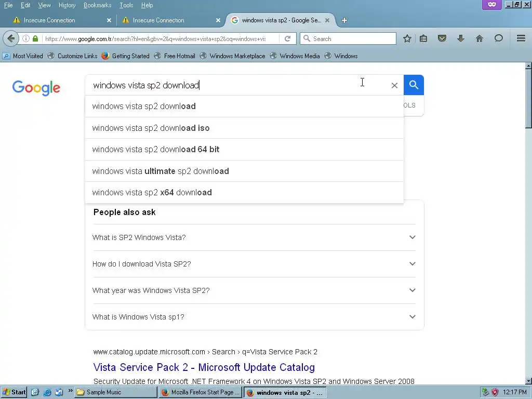Close the first Insecure Connection tab
This screenshot has height=399, width=532.
pyautogui.click(x=109, y=20)
